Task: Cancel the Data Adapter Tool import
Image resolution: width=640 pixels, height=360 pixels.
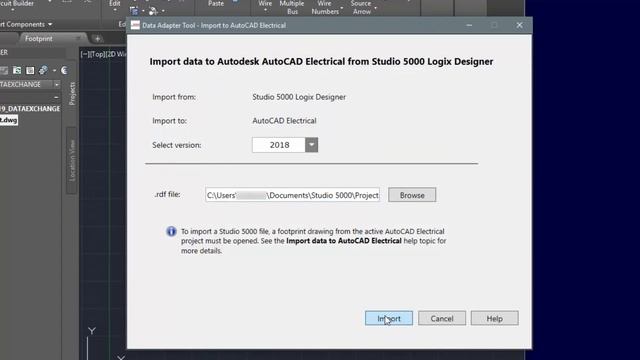Action: pyautogui.click(x=442, y=318)
